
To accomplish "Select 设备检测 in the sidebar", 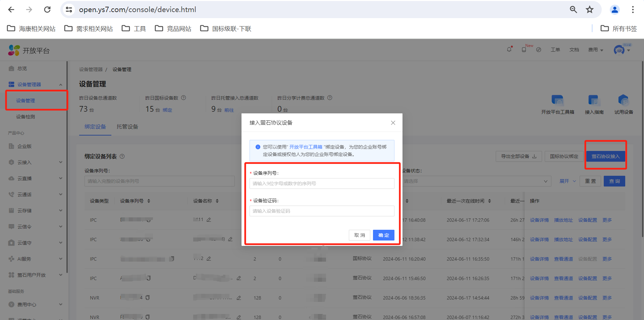I will point(25,117).
